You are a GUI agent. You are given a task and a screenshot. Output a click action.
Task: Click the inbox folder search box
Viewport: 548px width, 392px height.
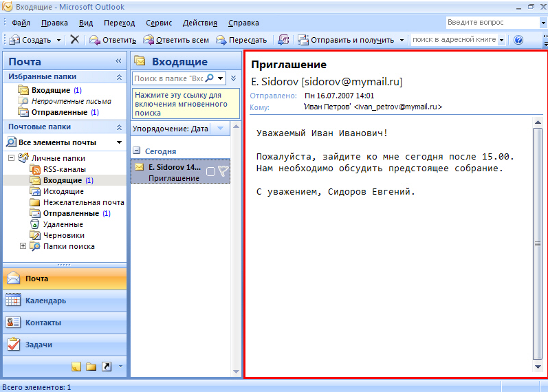168,78
